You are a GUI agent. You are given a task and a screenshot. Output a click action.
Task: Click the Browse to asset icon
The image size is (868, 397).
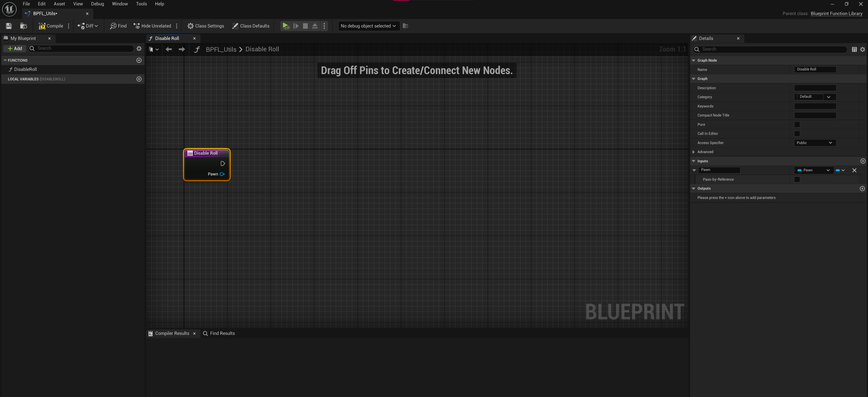(x=23, y=26)
